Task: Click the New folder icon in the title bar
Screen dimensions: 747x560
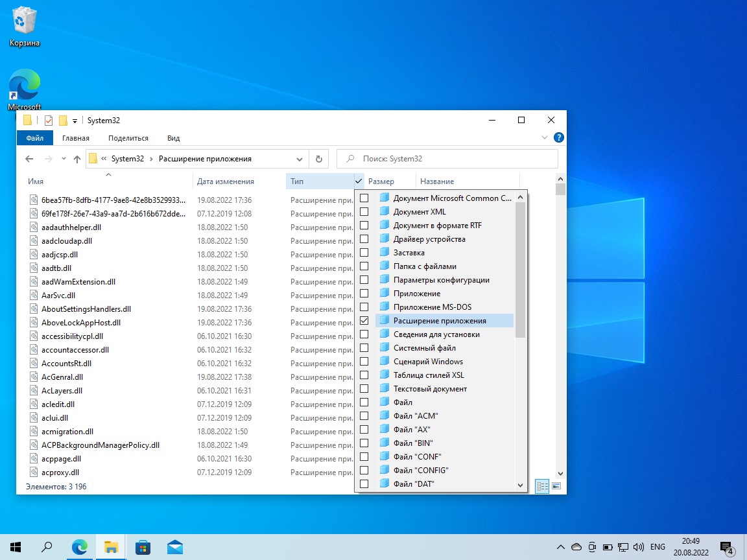Action: pyautogui.click(x=63, y=121)
